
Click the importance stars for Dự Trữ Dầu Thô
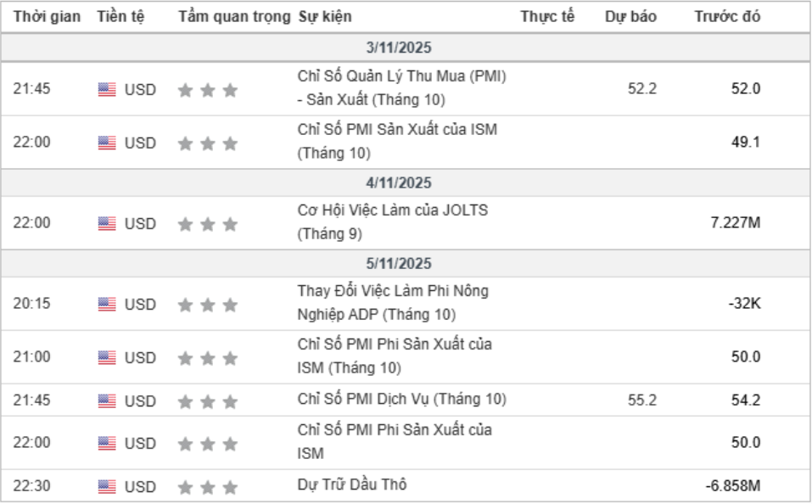[208, 487]
